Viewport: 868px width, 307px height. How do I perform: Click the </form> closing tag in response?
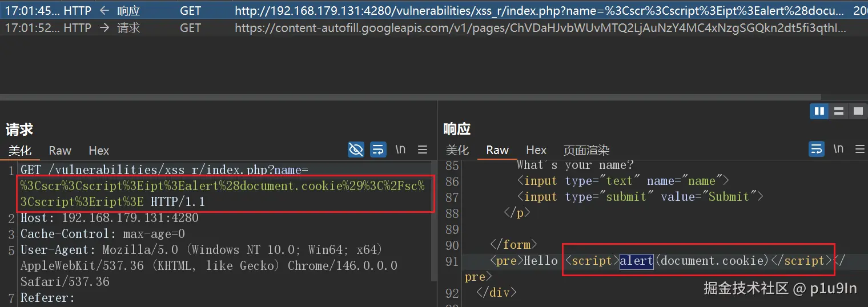pos(513,245)
